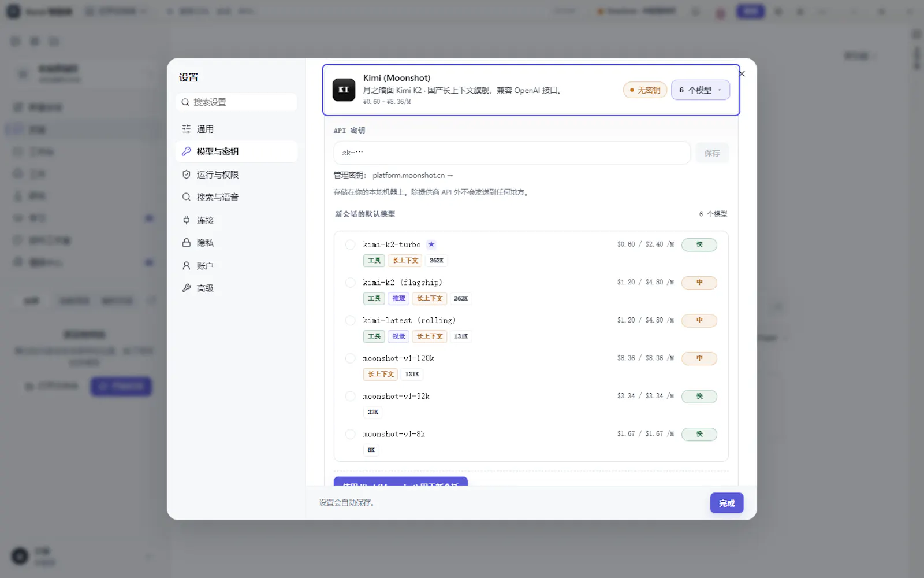Screen dimensions: 924x578
Task: Select the moonshot-v1-32k radio button
Action: (x=350, y=397)
